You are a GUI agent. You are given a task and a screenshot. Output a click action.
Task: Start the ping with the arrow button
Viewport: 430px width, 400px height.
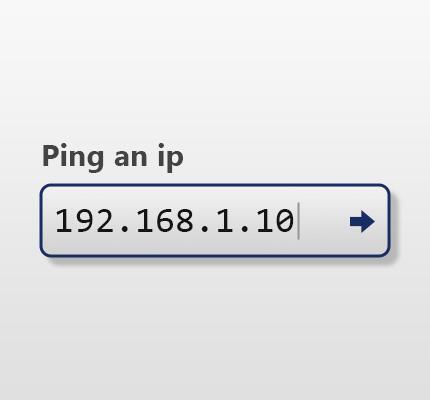point(362,221)
